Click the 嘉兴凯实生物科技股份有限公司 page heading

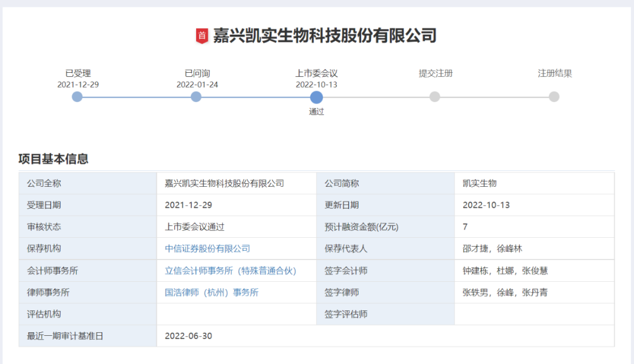point(325,36)
